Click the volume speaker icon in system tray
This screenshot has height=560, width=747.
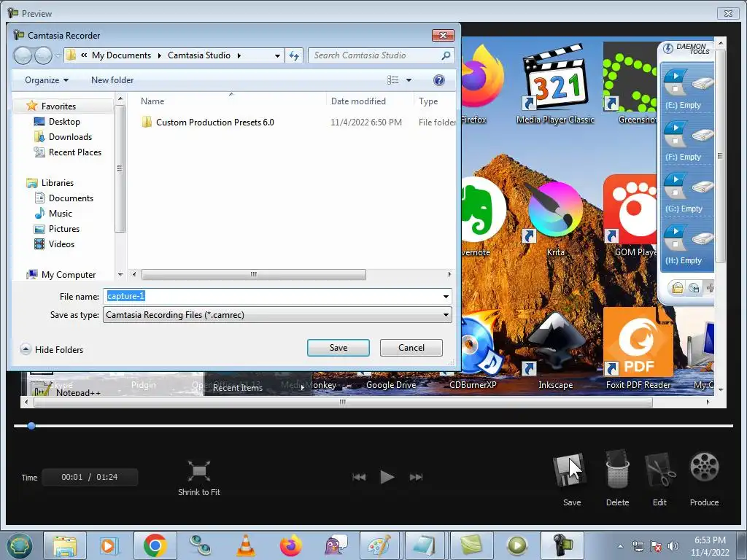tap(673, 546)
